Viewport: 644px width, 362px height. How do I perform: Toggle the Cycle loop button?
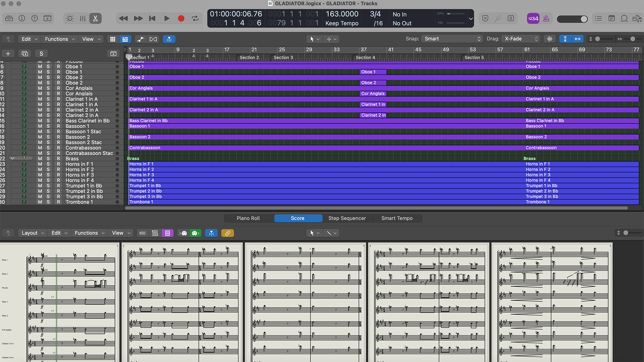(195, 18)
